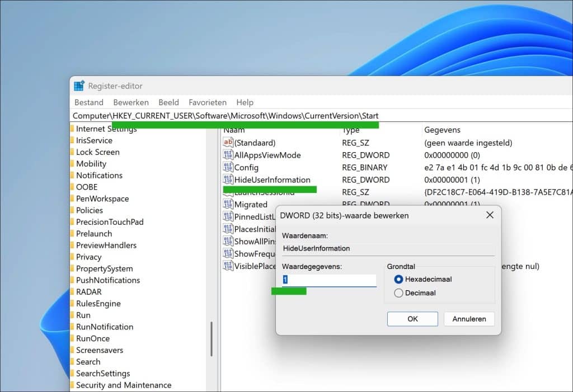Click the HideUserInformation DWORD icon
The image size is (573, 392).
(x=228, y=180)
